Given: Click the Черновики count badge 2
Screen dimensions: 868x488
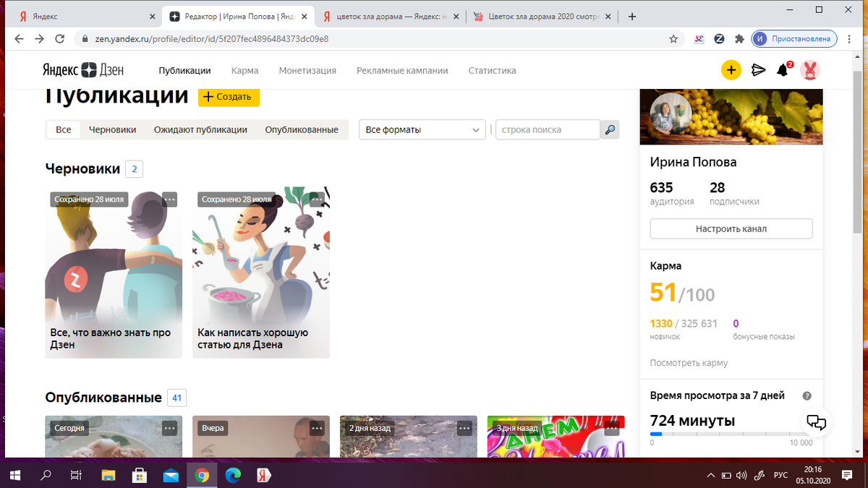Looking at the screenshot, I should click(134, 169).
